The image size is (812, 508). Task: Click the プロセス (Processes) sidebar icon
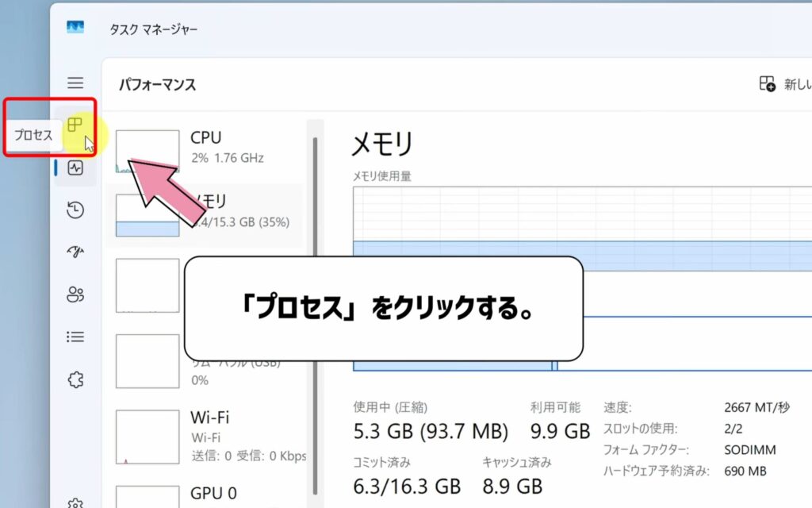pos(75,125)
